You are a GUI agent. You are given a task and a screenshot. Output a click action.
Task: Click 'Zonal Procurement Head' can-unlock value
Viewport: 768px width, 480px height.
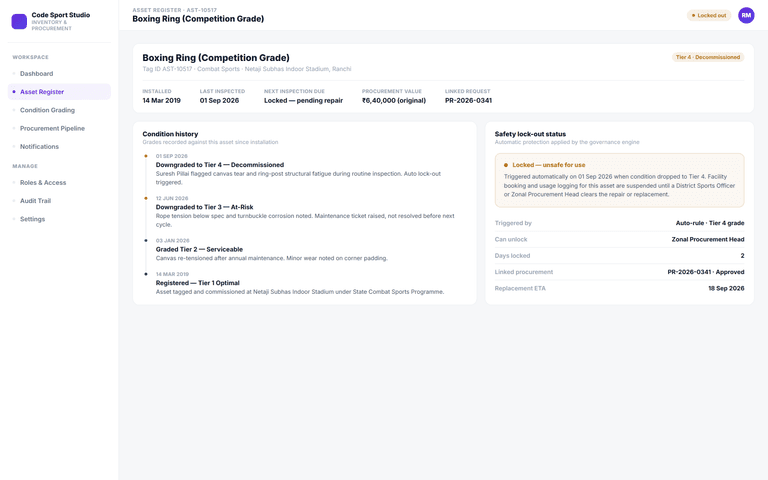(708, 240)
